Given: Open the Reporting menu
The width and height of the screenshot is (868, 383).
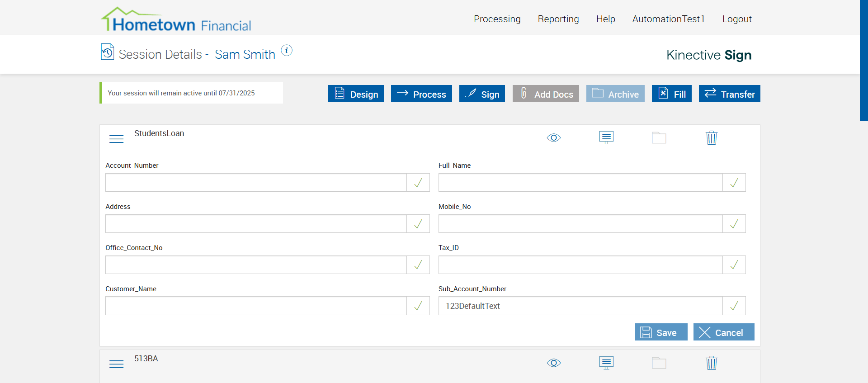Looking at the screenshot, I should (558, 19).
